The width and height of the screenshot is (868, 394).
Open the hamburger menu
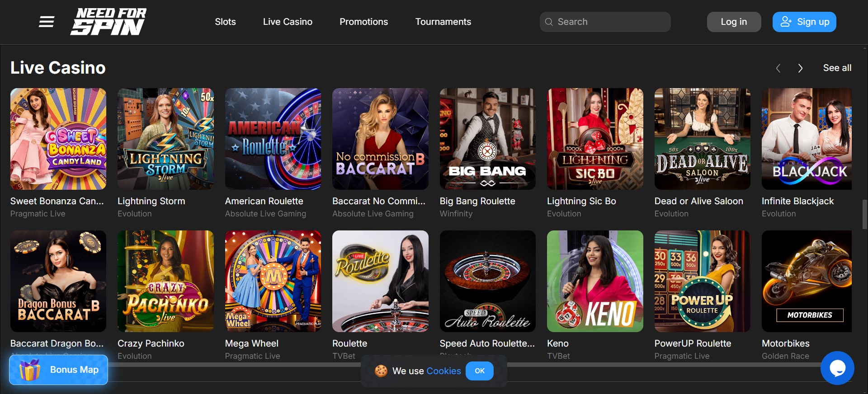(x=47, y=22)
